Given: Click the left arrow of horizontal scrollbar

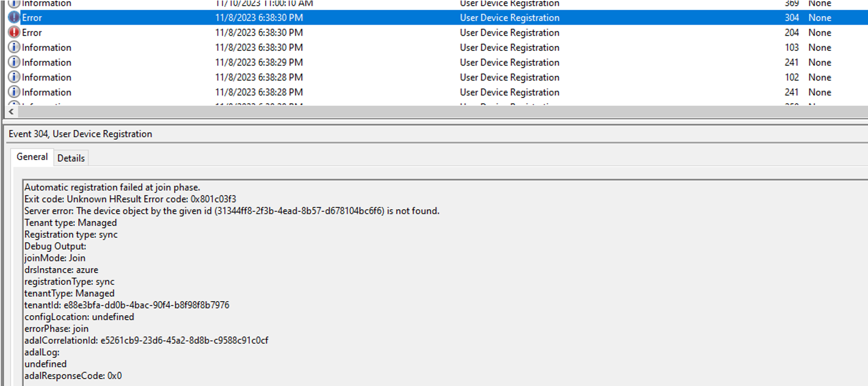Looking at the screenshot, I should 11,112.
